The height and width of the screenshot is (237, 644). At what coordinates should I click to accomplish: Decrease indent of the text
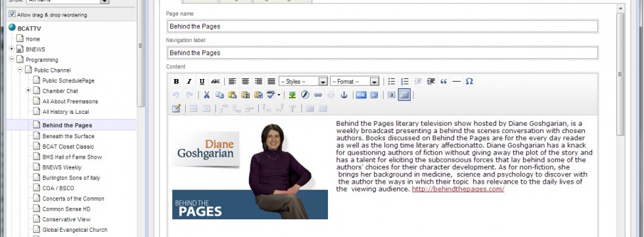[x=418, y=82]
